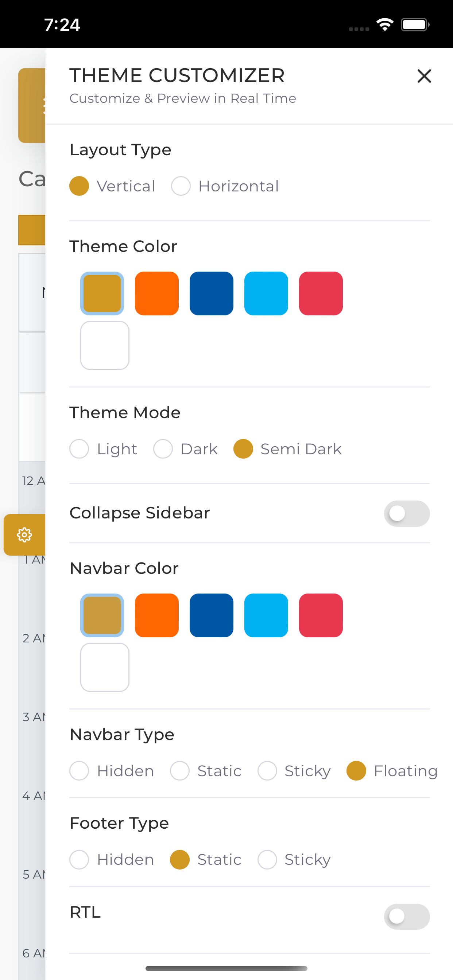Choose the orange theme color

(157, 293)
